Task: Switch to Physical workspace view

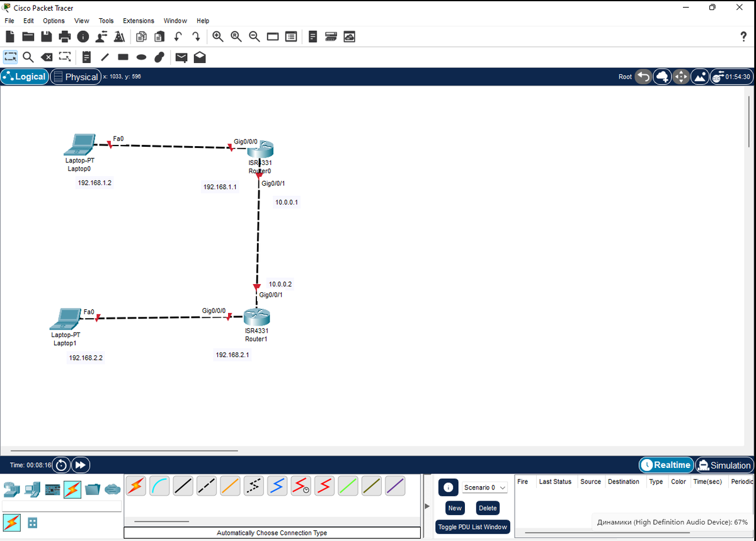Action: (76, 77)
